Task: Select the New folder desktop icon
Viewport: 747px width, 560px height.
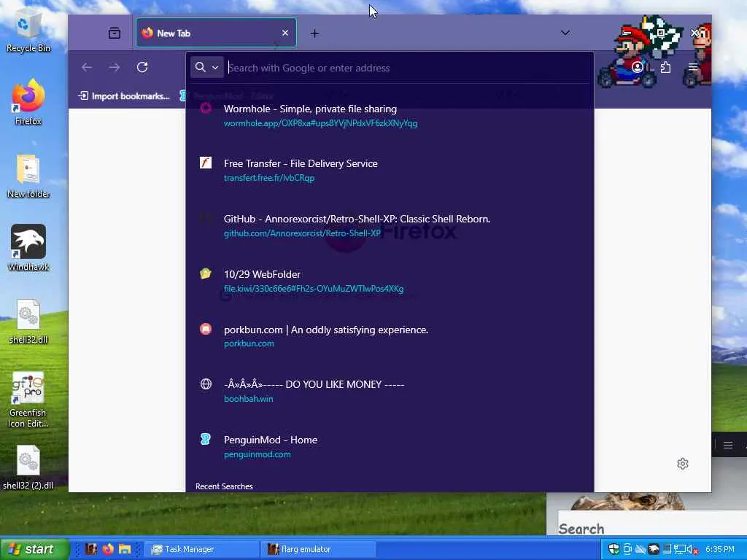Action: (28, 176)
